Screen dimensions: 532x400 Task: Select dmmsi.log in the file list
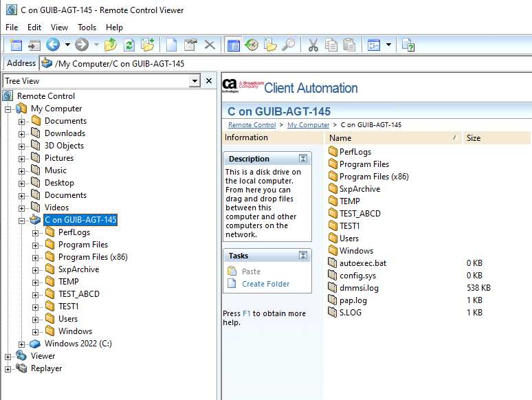359,288
